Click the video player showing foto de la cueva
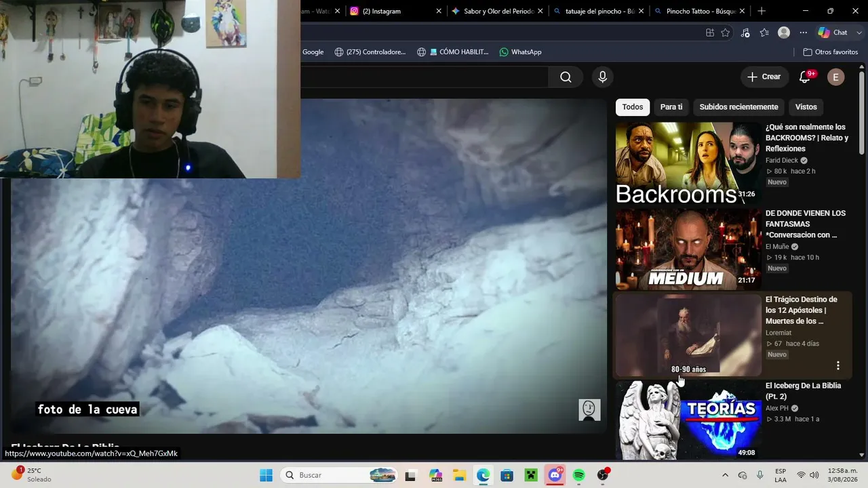The height and width of the screenshot is (488, 868). tap(309, 266)
